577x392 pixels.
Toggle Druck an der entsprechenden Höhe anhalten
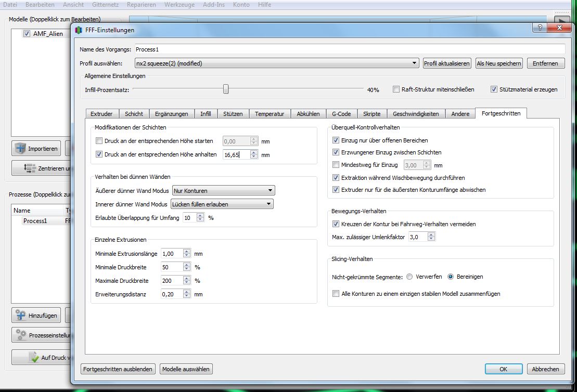[x=99, y=154]
